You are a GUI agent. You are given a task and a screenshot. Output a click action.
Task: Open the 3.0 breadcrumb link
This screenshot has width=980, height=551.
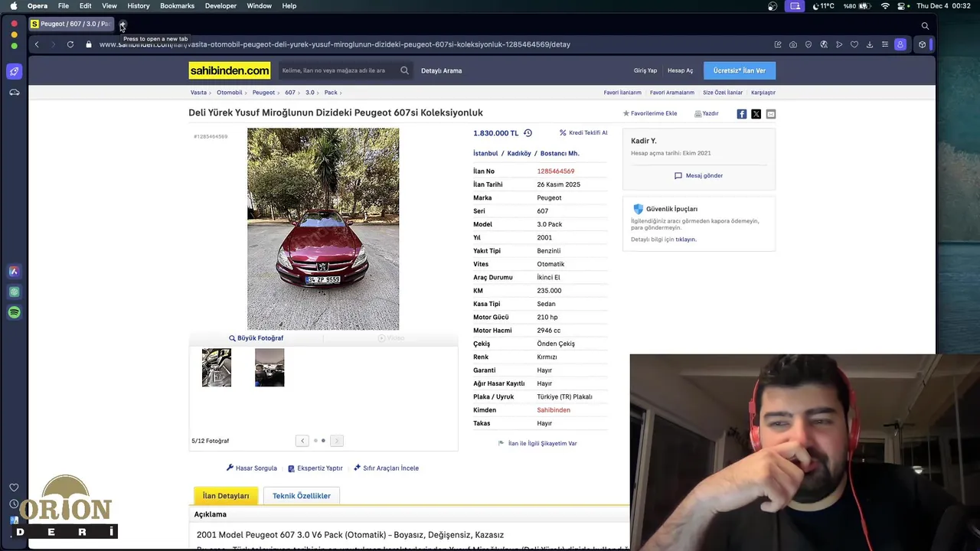tap(310, 93)
